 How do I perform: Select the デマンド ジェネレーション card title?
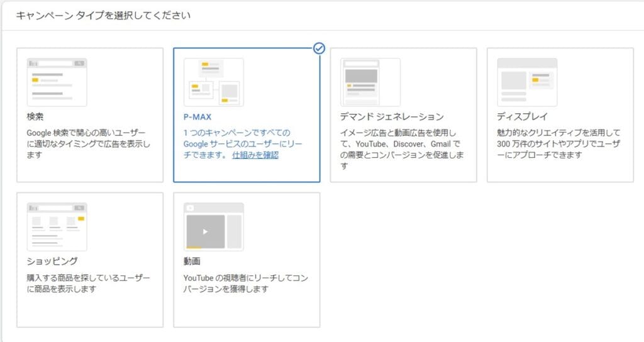[x=392, y=116]
